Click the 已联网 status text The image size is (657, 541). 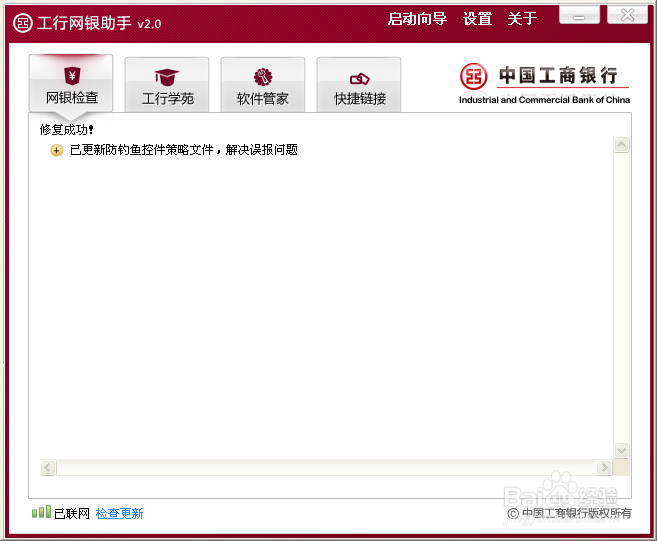click(x=72, y=513)
